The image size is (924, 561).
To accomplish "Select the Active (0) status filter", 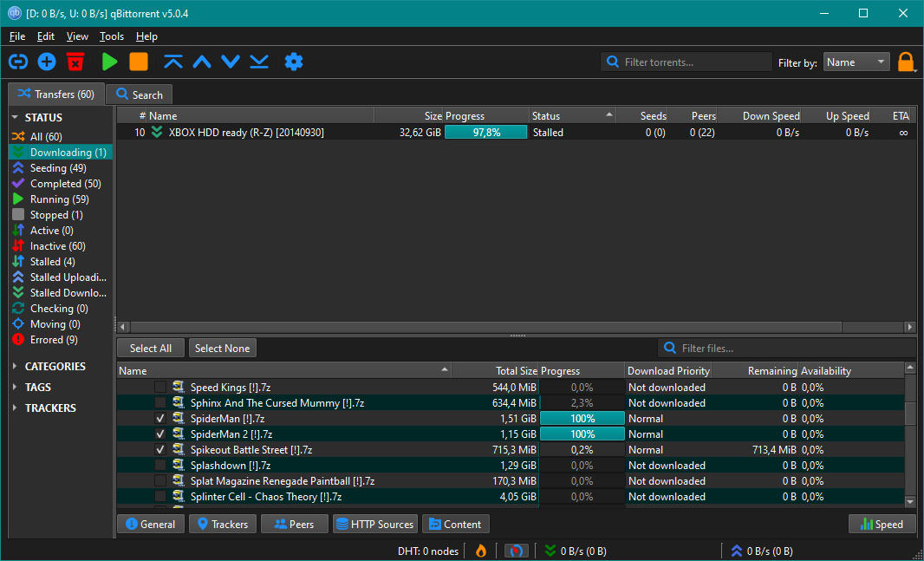I will pyautogui.click(x=61, y=231).
